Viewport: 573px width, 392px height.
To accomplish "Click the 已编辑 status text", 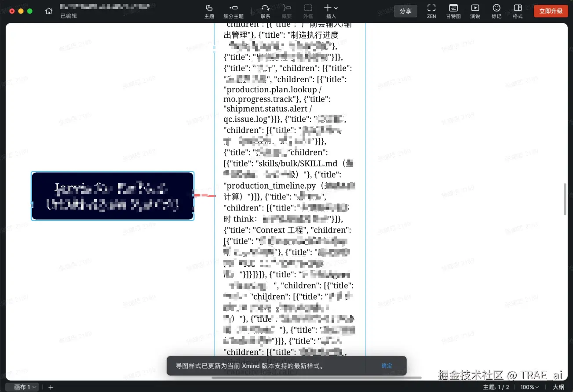I will tap(69, 16).
